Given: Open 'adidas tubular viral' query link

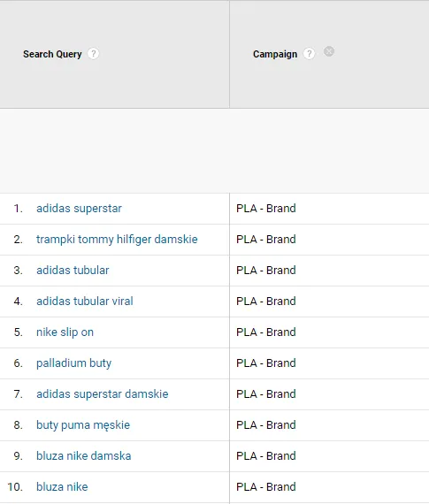Looking at the screenshot, I should tap(85, 302).
